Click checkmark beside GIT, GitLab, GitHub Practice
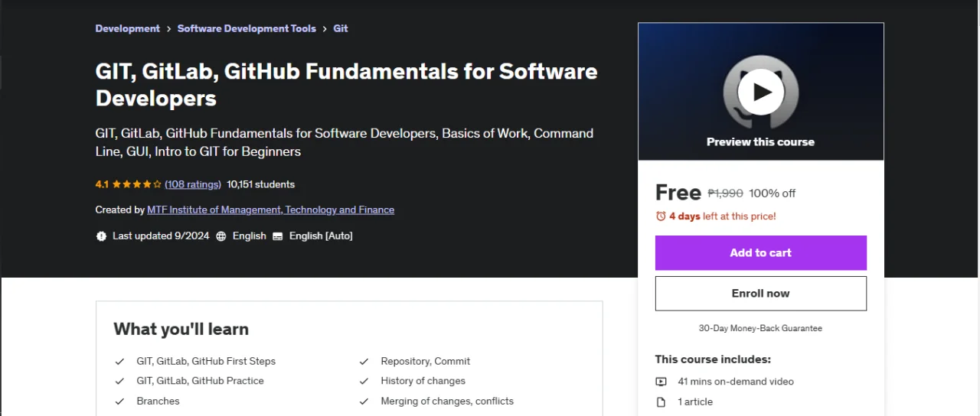 click(119, 381)
